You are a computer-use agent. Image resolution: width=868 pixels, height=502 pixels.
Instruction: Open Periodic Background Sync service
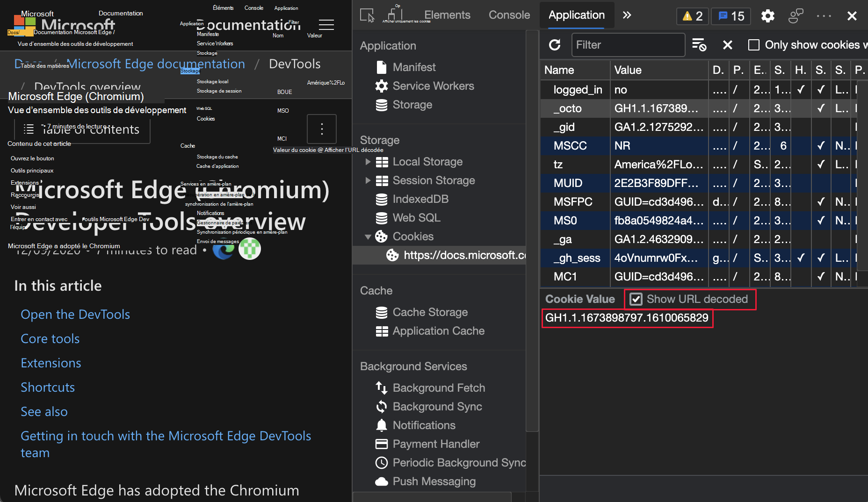coord(451,463)
